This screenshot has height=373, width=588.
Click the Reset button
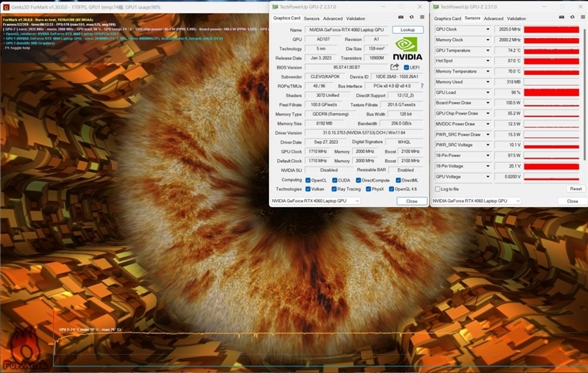[x=575, y=189]
